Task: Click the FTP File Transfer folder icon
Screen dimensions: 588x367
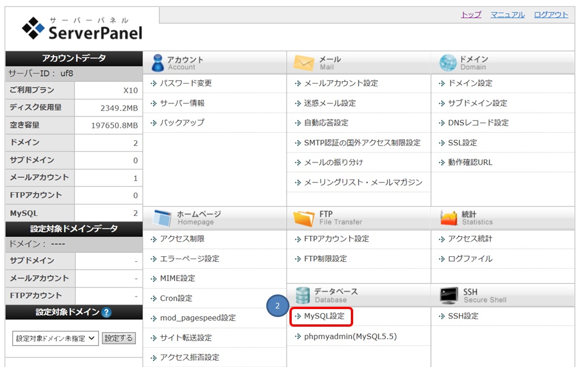Action: pos(303,217)
